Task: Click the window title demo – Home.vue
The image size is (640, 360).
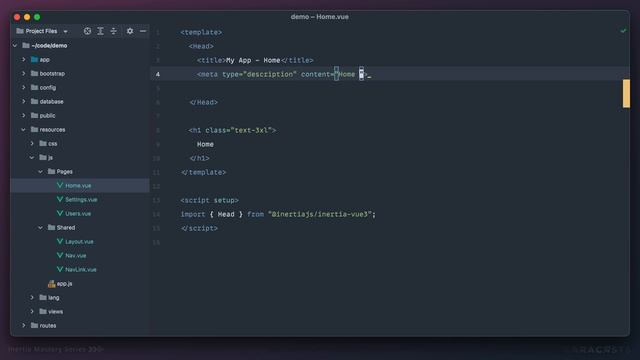Action: click(320, 17)
